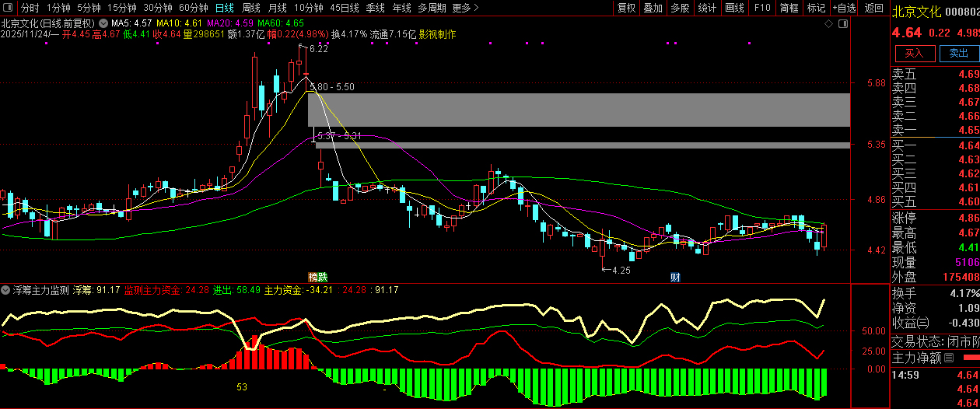The image size is (980, 409).
Task: Click the 榜跌 marker on chart
Action: click(317, 277)
